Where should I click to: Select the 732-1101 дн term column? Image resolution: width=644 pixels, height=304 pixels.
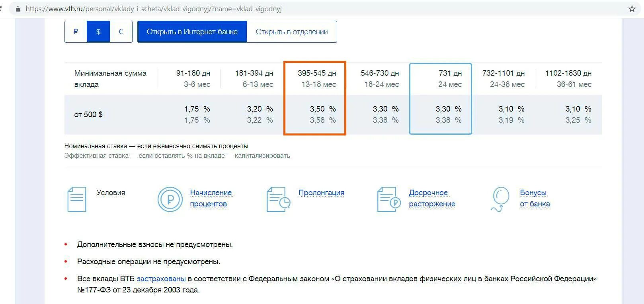[503, 78]
